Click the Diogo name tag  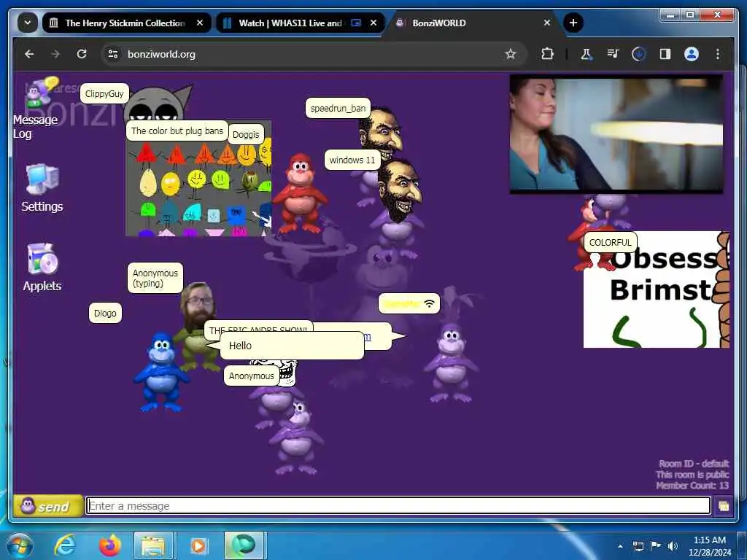tap(105, 313)
